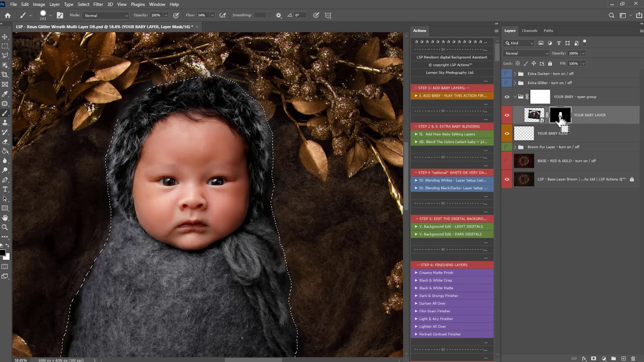The height and width of the screenshot is (362, 644).
Task: Open the Kind filter dropdown
Action: coord(520,43)
